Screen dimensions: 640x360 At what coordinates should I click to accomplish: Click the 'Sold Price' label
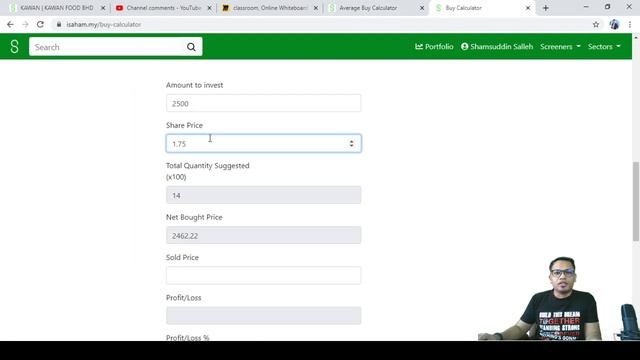pyautogui.click(x=182, y=258)
